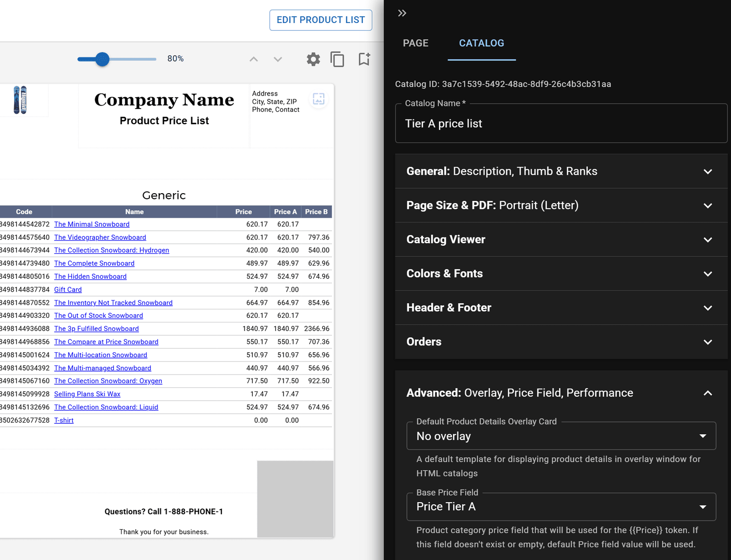731x560 pixels.
Task: Open the Gift Card product link
Action: [68, 290]
